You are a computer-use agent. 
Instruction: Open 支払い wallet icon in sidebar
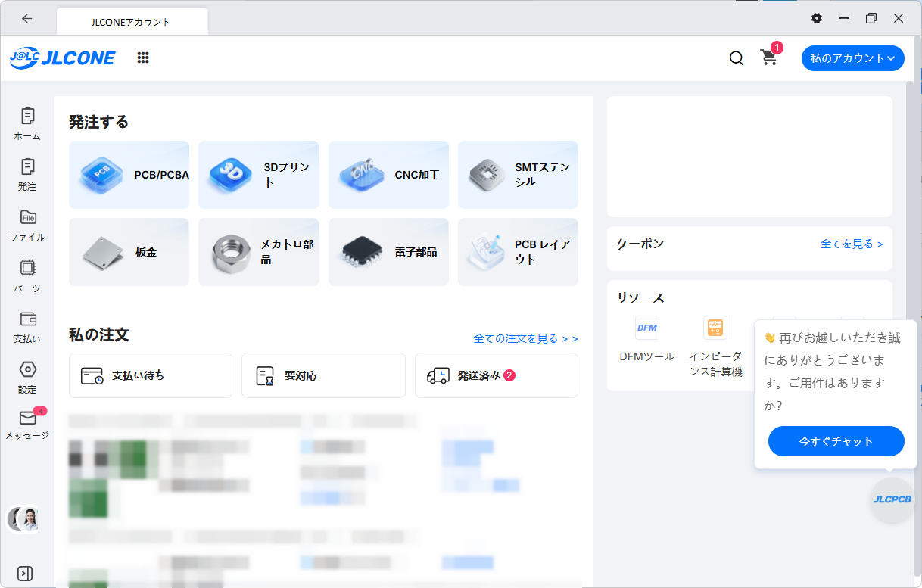(27, 326)
